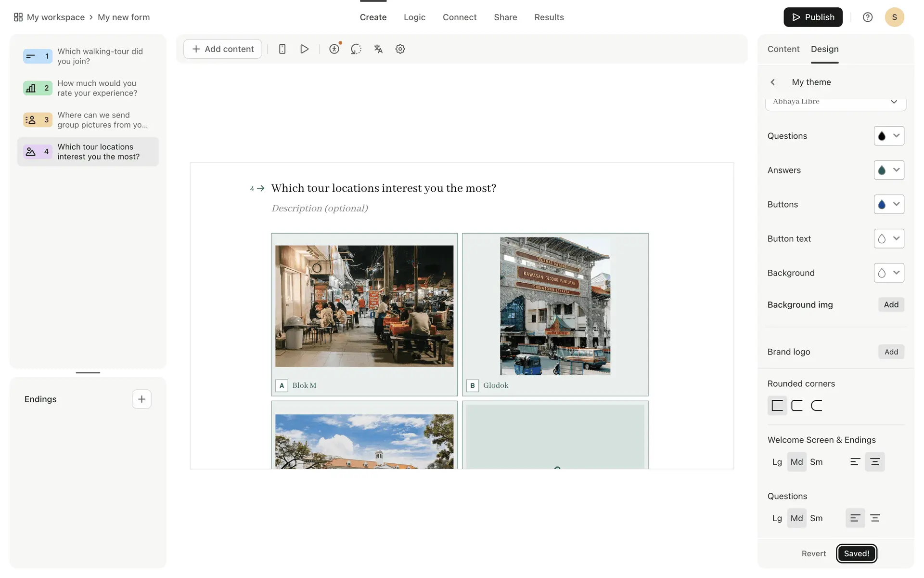Add a Background img
The height and width of the screenshot is (578, 924).
click(891, 305)
